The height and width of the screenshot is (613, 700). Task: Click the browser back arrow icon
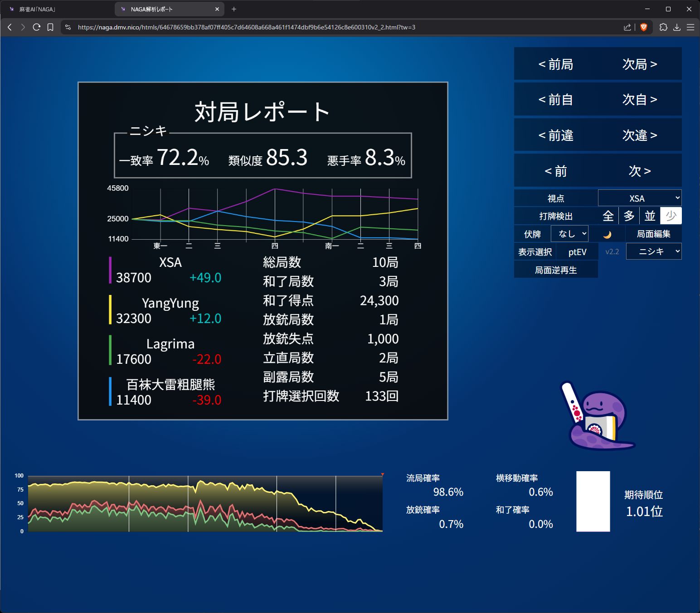click(10, 27)
